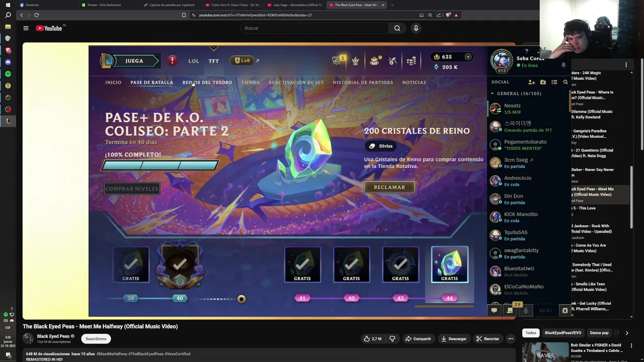The width and height of the screenshot is (644, 362).
Task: Go to the INICIO tab
Action: tap(113, 82)
